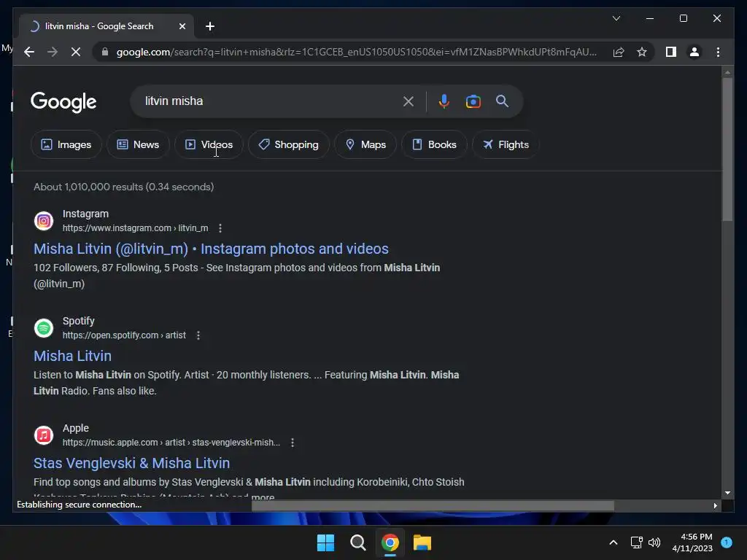Viewport: 747px width, 560px height.
Task: Submit search with magnifying glass icon
Action: coord(502,101)
